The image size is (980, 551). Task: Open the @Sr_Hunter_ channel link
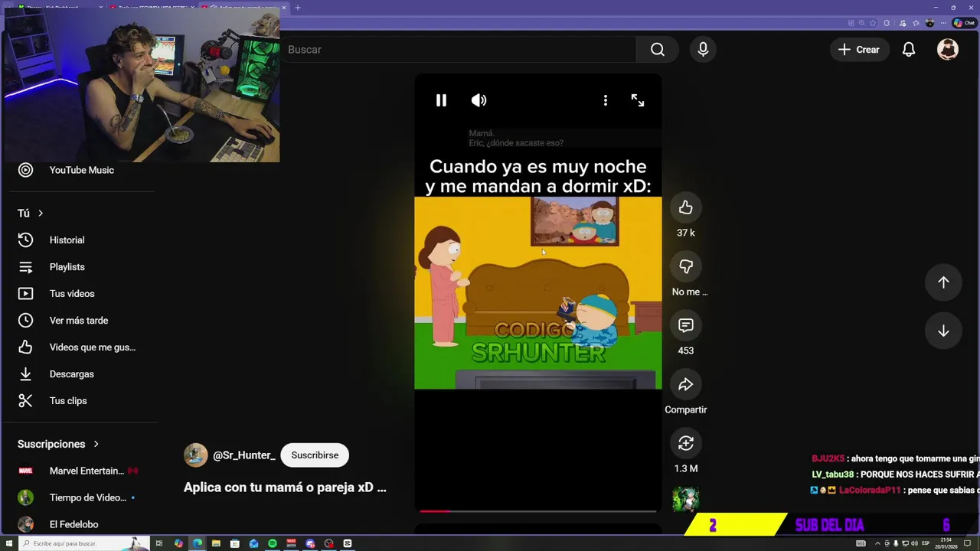pyautogui.click(x=244, y=455)
